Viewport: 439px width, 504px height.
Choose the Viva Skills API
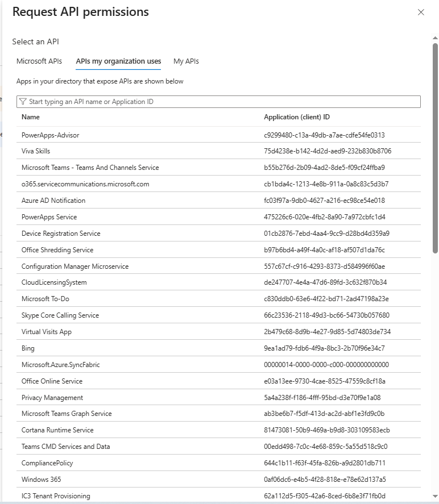pyautogui.click(x=36, y=151)
